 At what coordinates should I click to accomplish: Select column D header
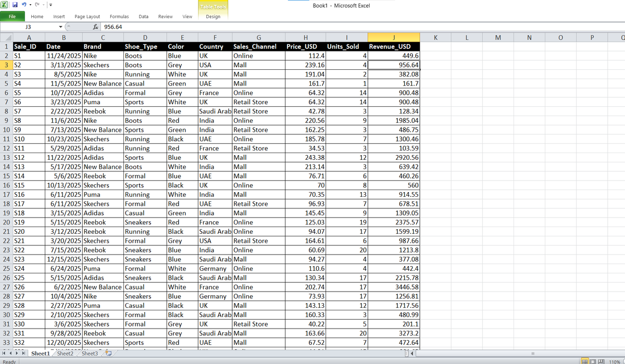(x=145, y=37)
